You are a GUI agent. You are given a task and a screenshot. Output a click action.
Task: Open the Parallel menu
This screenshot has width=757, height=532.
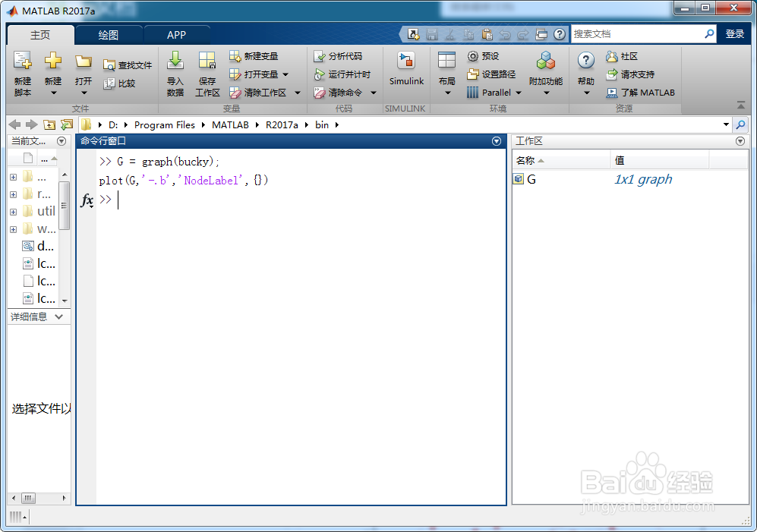tap(494, 93)
